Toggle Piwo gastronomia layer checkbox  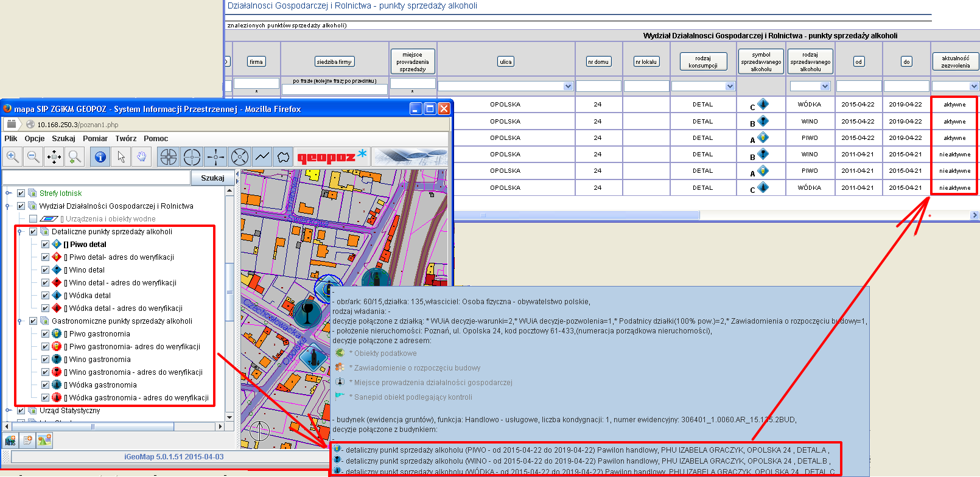46,333
